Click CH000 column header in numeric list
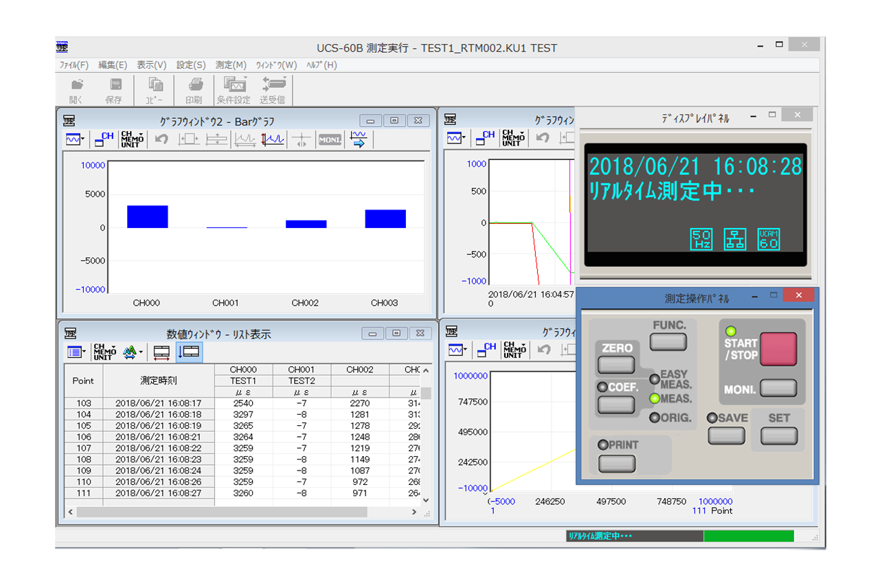Image resolution: width=882 pixels, height=588 pixels. point(243,370)
